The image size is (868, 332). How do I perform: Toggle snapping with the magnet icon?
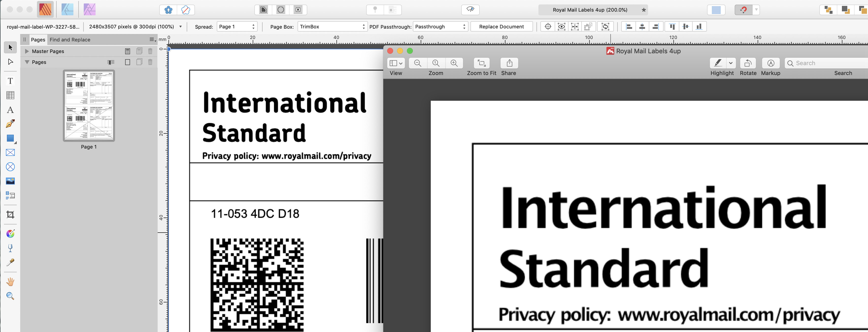tap(743, 10)
